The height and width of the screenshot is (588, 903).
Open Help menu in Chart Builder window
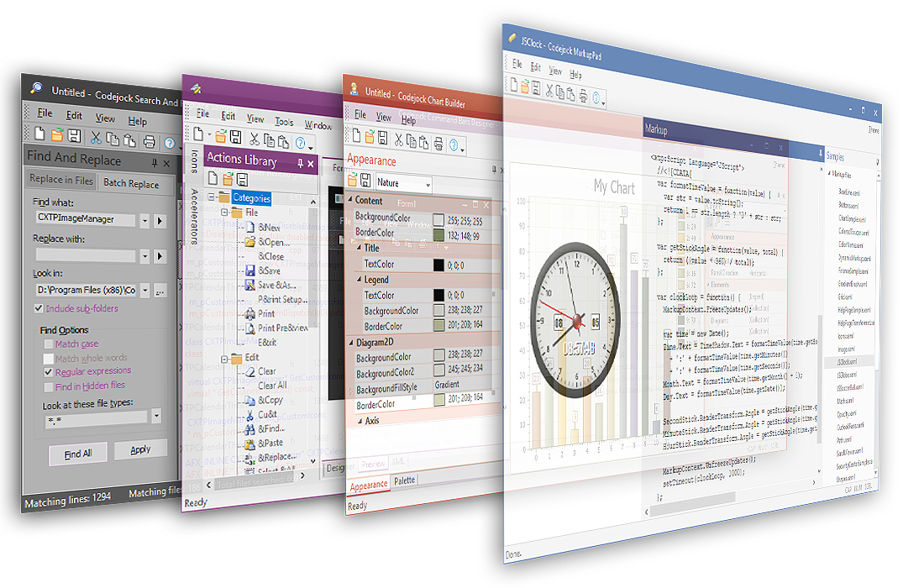pos(408,120)
